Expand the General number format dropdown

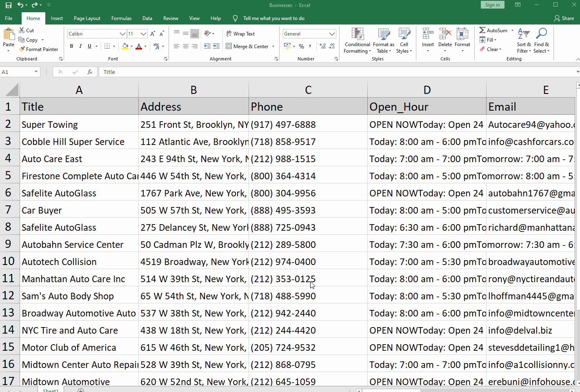[332, 34]
